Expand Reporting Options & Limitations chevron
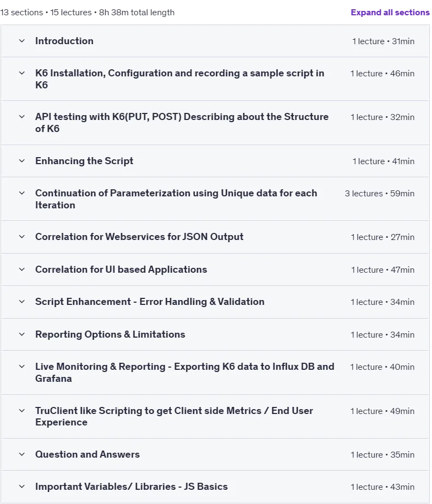Viewport: 432px width, 504px height. coord(22,334)
